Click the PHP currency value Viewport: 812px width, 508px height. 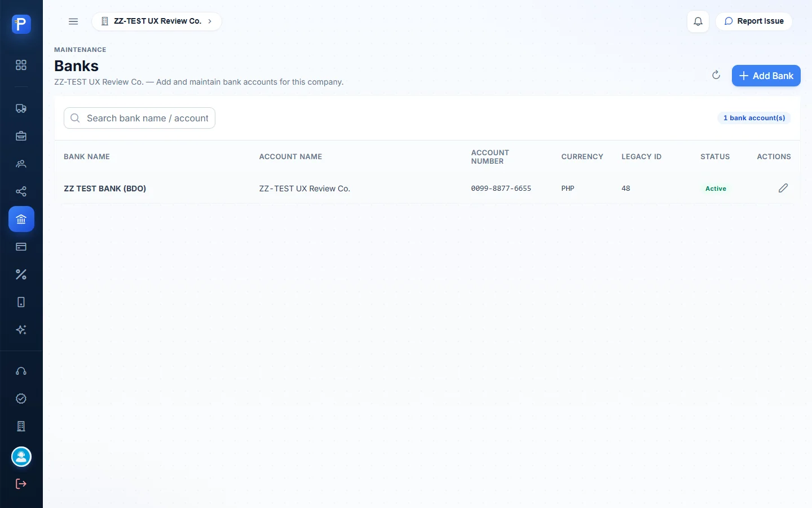click(567, 189)
